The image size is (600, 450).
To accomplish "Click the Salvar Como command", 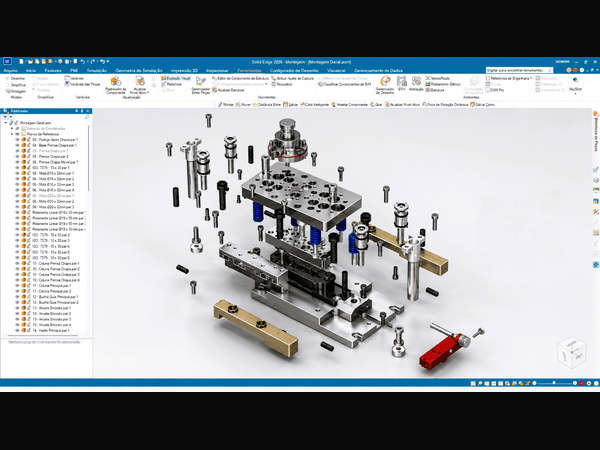I will pos(482,104).
